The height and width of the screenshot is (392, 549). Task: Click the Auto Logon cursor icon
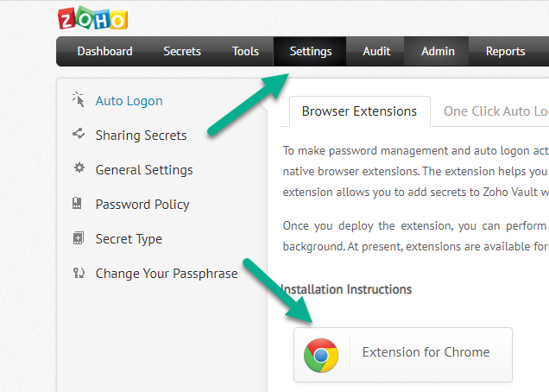click(x=79, y=100)
